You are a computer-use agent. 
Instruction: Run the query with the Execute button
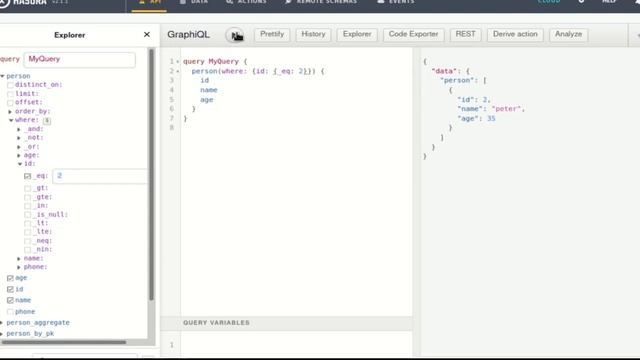click(x=235, y=36)
